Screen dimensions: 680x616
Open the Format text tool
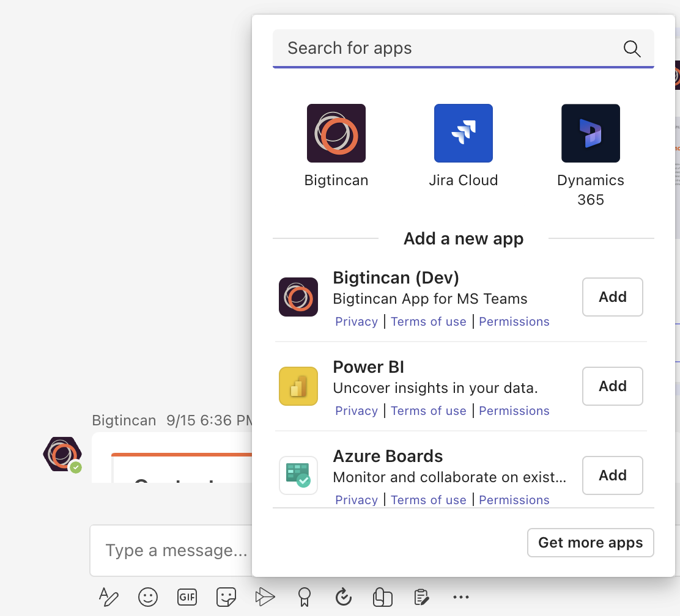[108, 597]
